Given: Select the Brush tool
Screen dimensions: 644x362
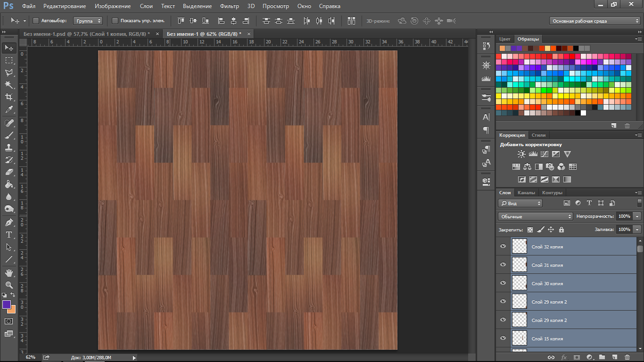Looking at the screenshot, I should pyautogui.click(x=9, y=135).
